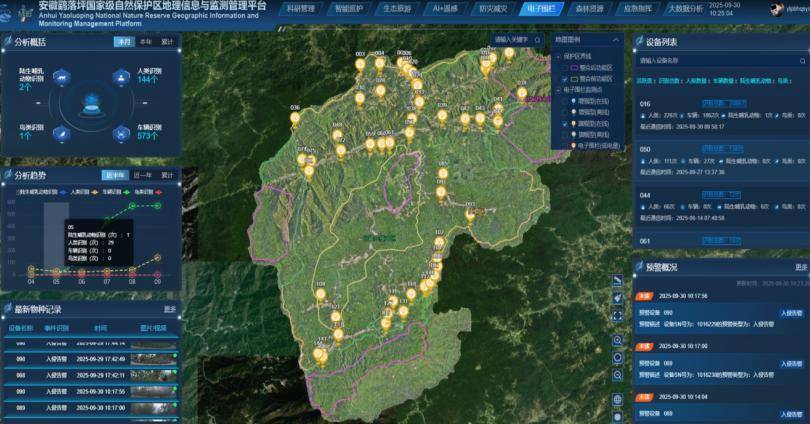
Task: Switch analysis overview to 本年 tab
Action: coord(146,43)
